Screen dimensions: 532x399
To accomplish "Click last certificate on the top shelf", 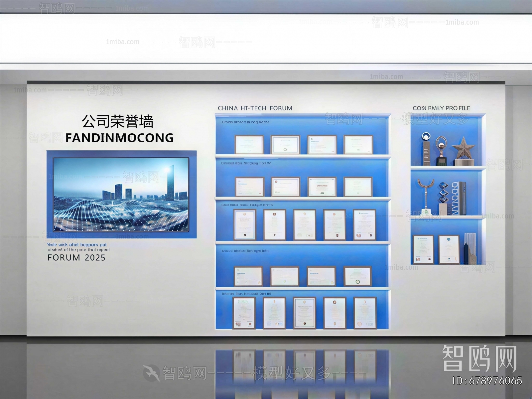I will (358, 145).
